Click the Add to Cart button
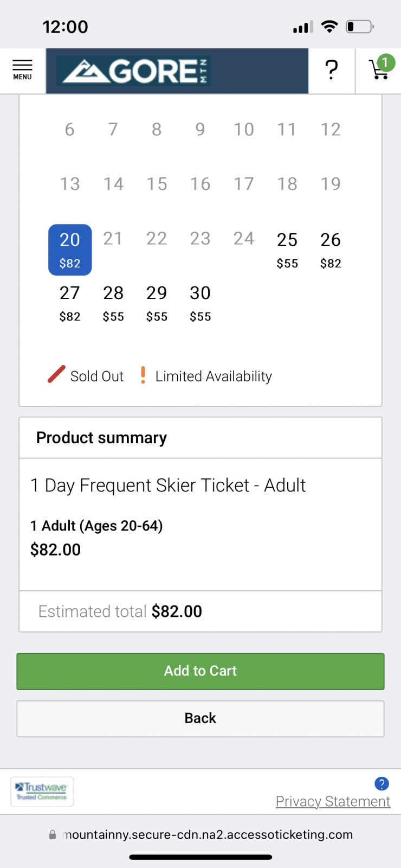The image size is (401, 868). click(x=200, y=671)
